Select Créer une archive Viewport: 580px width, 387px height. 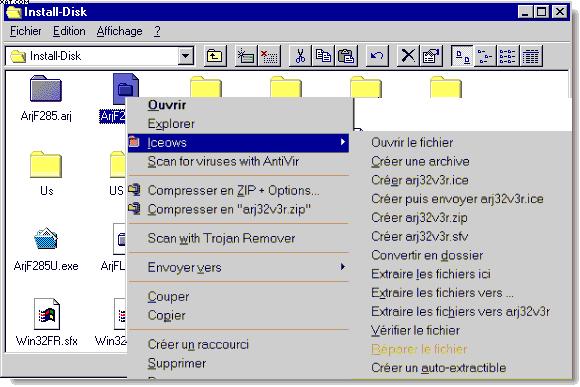tap(461, 161)
